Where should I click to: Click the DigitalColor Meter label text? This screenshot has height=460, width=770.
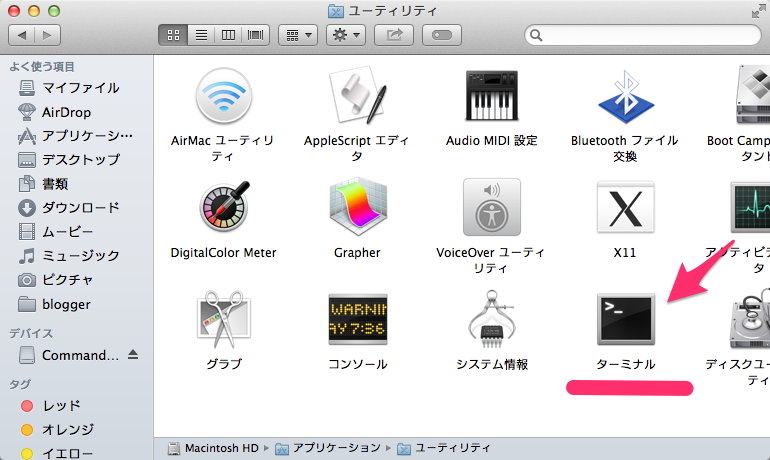223,253
